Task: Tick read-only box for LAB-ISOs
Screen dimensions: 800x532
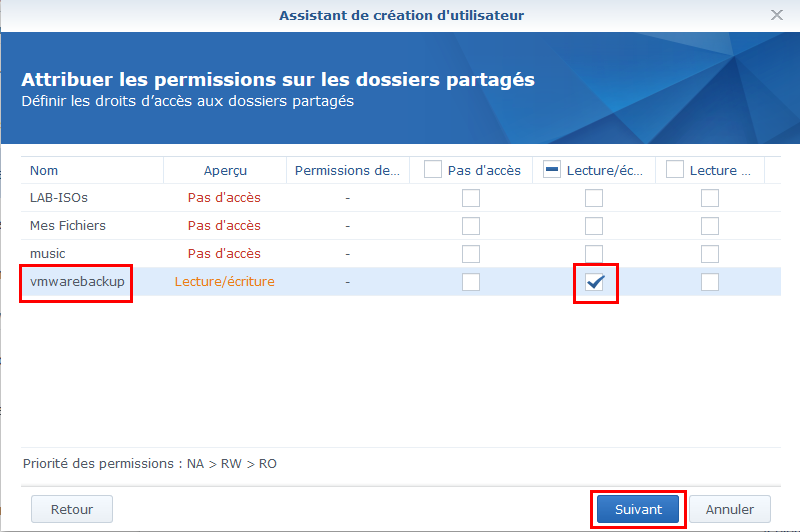Action: click(x=710, y=198)
